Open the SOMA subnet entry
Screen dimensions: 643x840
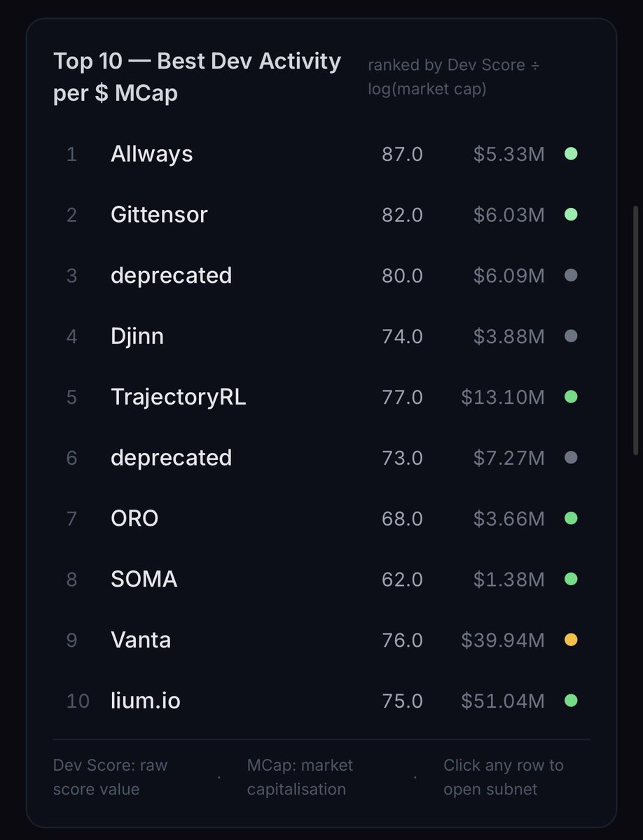[144, 580]
